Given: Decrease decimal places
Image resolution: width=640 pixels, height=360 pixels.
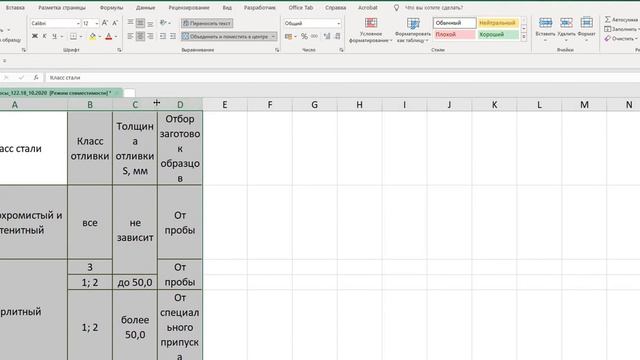Looking at the screenshot, I should 338,36.
